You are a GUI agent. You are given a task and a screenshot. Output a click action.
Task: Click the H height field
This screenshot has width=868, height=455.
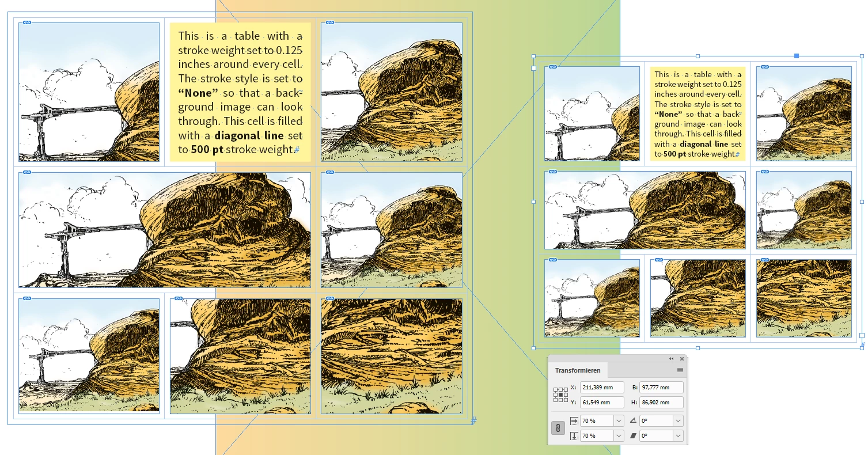tap(661, 403)
